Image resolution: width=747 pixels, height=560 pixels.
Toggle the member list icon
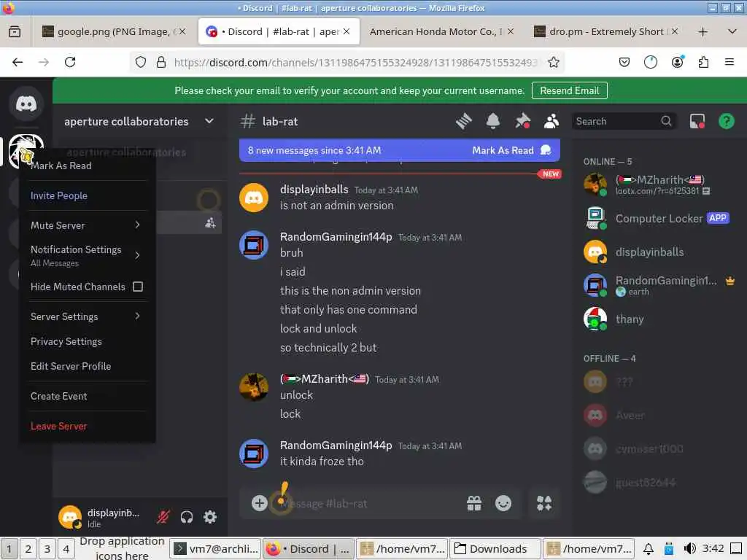[551, 122]
